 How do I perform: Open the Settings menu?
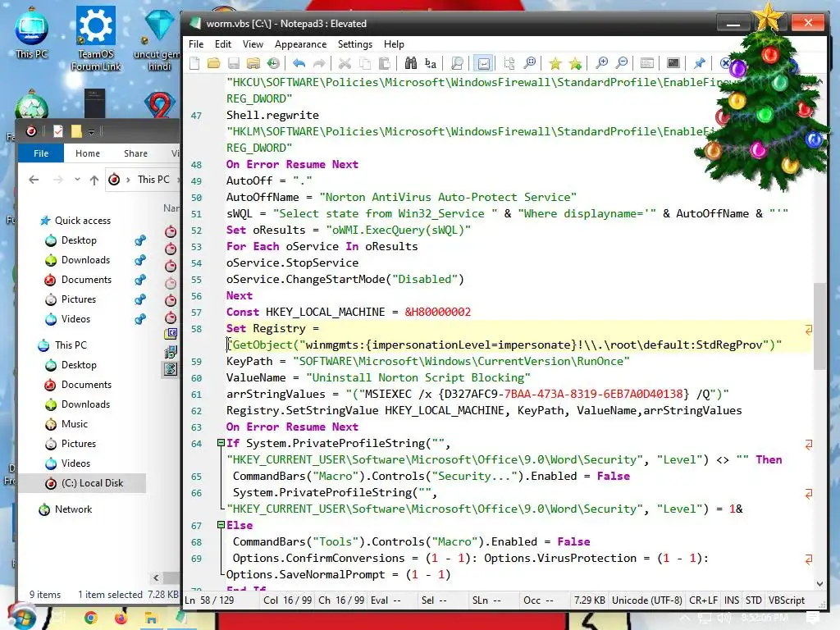tap(354, 44)
